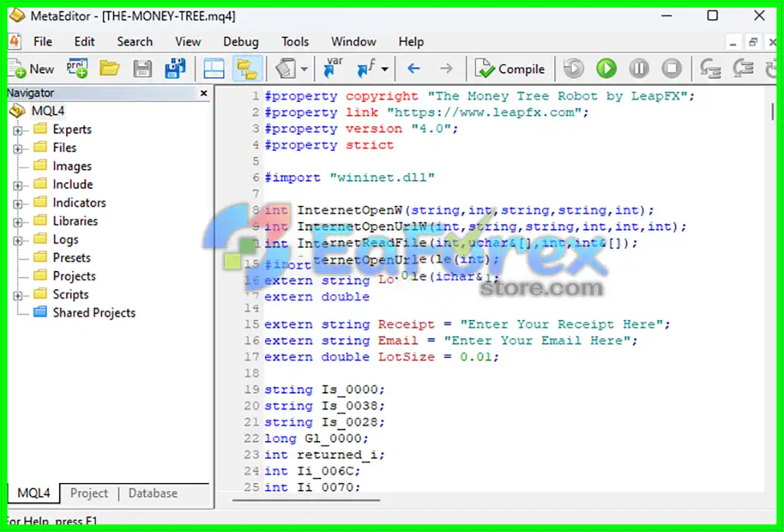The height and width of the screenshot is (532, 784).
Task: Save file with single floppy icon
Action: point(142,68)
